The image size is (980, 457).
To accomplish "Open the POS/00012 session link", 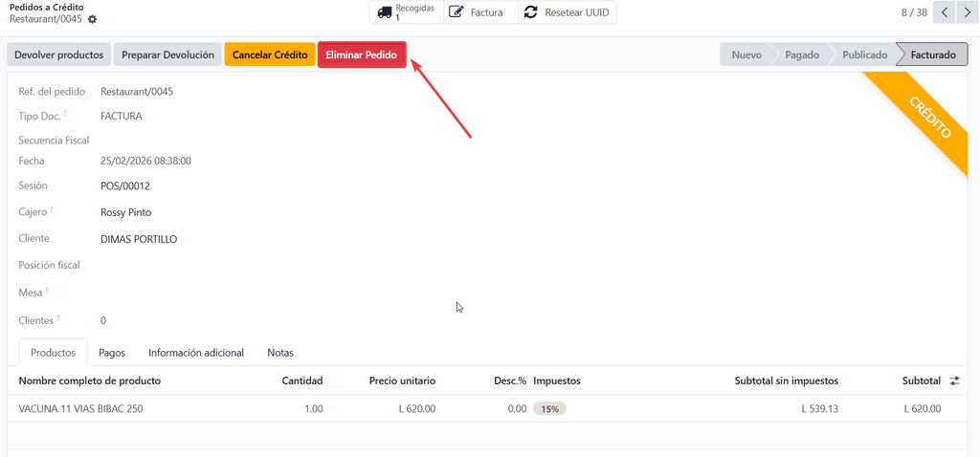I will [125, 186].
